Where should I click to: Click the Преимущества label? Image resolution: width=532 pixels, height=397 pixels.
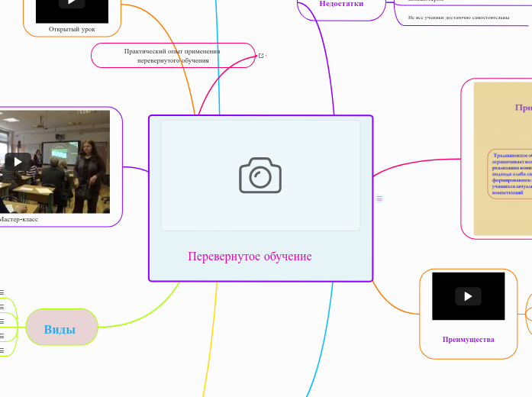[468, 339]
